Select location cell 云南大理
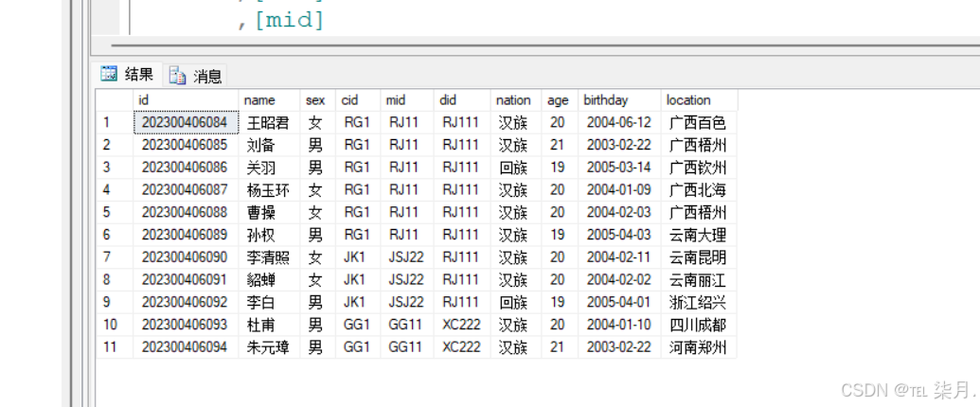This screenshot has height=407, width=980. 700,235
